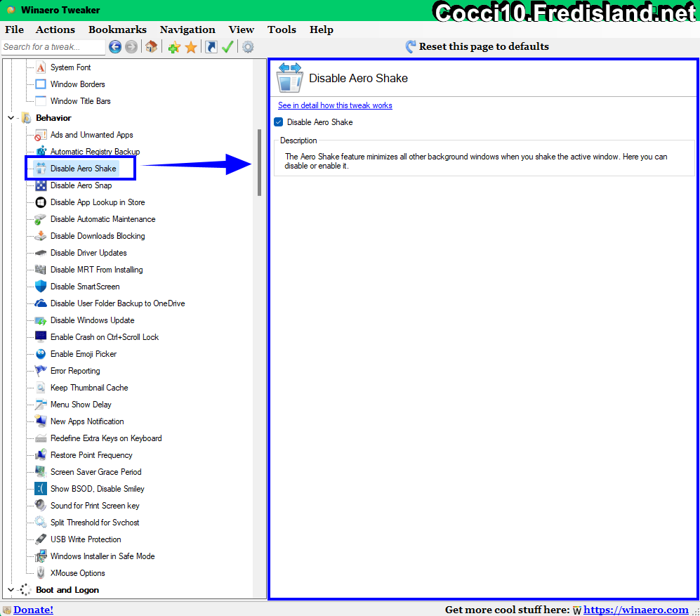The width and height of the screenshot is (700, 616).
Task: Click the XMouse Options mouse icon
Action: [x=41, y=573]
